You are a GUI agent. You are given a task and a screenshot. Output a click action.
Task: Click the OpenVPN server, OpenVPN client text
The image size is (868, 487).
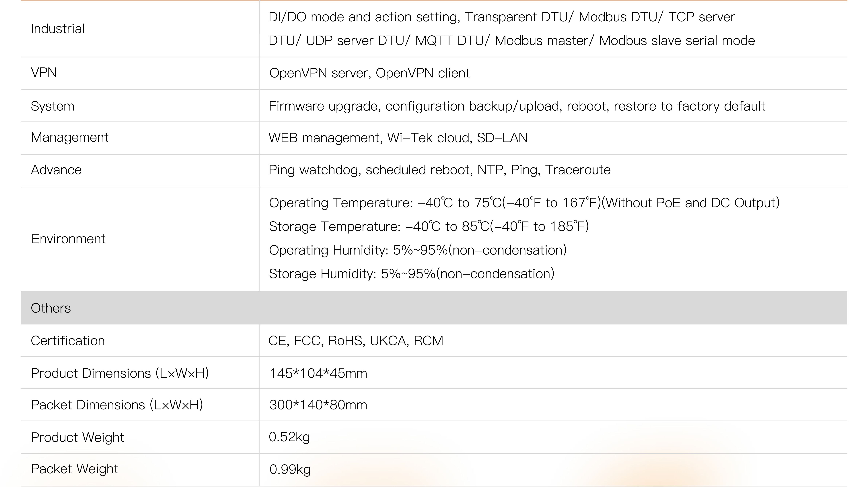pyautogui.click(x=369, y=73)
